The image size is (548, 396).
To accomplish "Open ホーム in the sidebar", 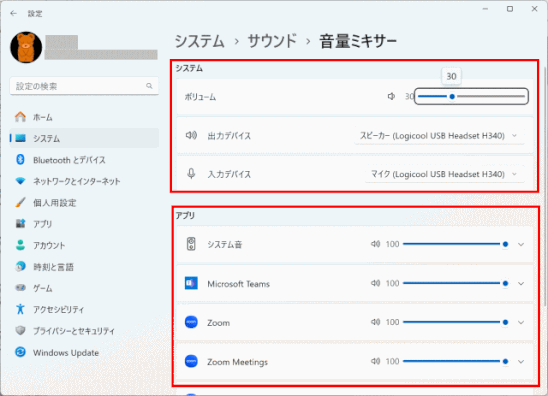I will coord(84,117).
